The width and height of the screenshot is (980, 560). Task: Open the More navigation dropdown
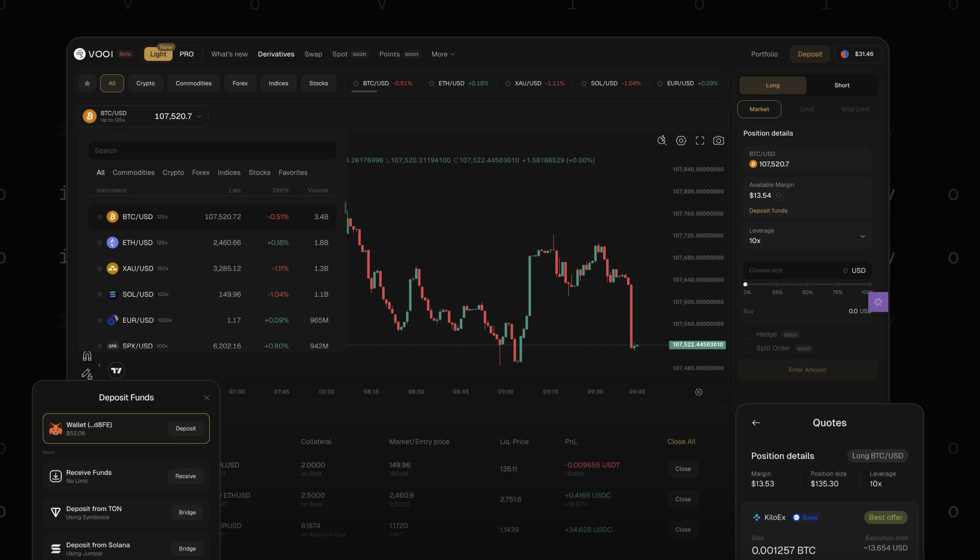pos(443,54)
